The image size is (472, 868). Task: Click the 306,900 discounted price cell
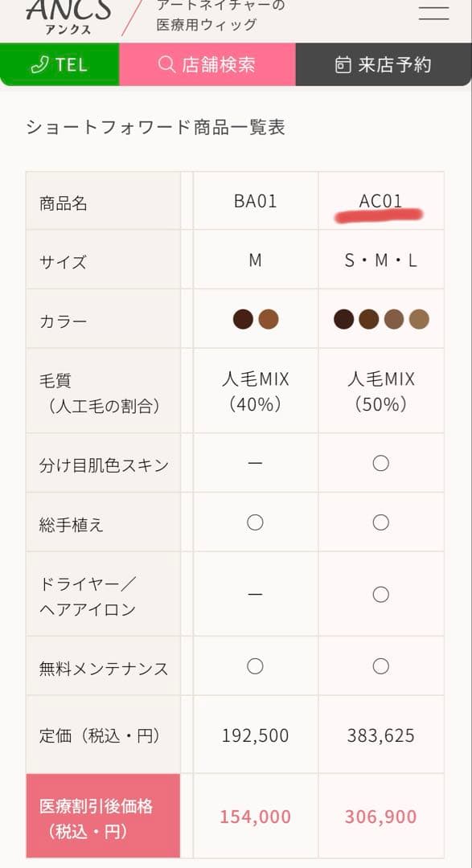381,815
